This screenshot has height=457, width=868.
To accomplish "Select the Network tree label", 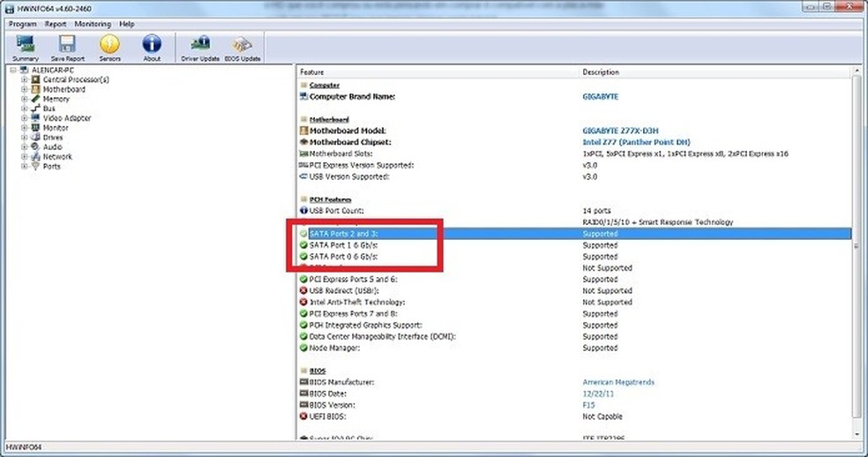I will (57, 157).
